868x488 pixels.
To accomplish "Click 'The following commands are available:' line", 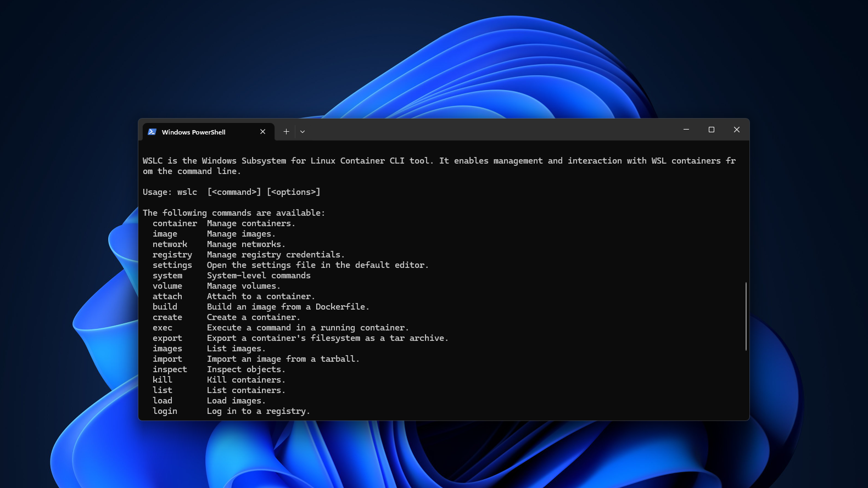I will tap(234, 213).
